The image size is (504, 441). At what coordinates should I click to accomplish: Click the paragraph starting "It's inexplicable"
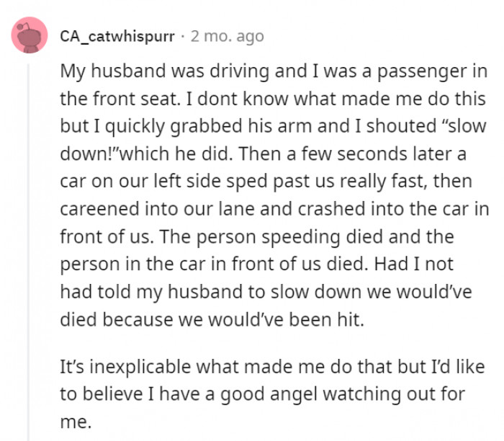[x=272, y=394]
